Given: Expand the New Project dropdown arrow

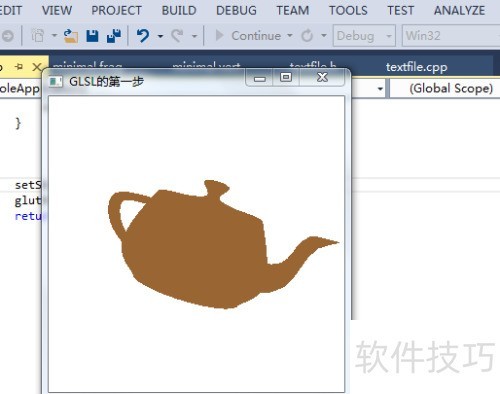Looking at the screenshot, I should tap(54, 35).
